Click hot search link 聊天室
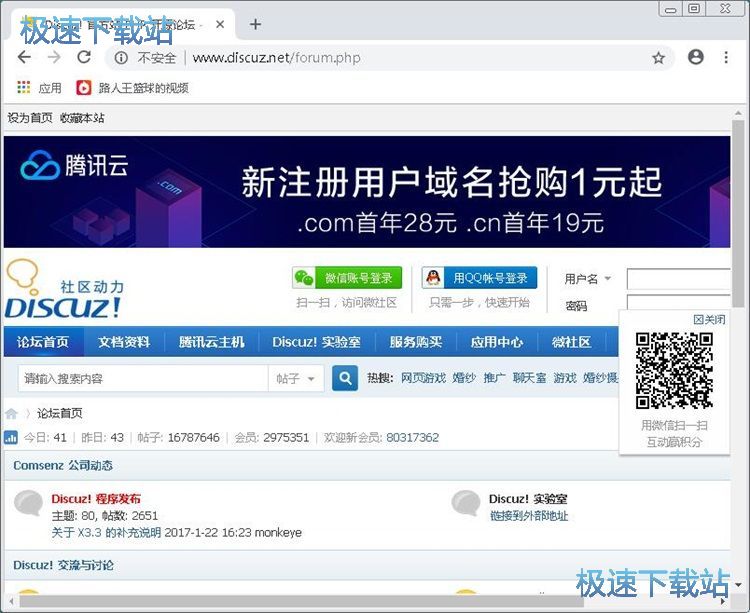Screen dimensions: 750x613 (x=529, y=378)
